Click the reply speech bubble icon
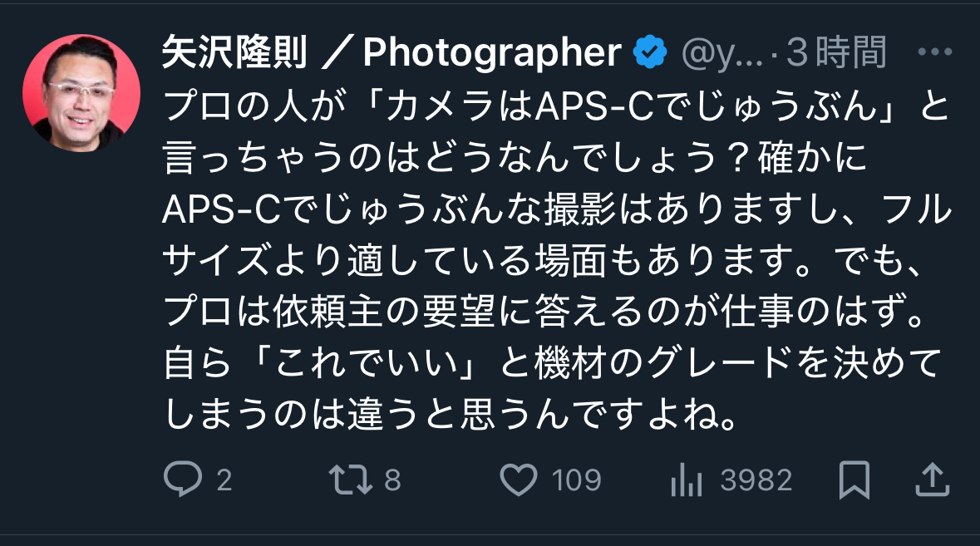Image resolution: width=980 pixels, height=546 pixels. (182, 480)
